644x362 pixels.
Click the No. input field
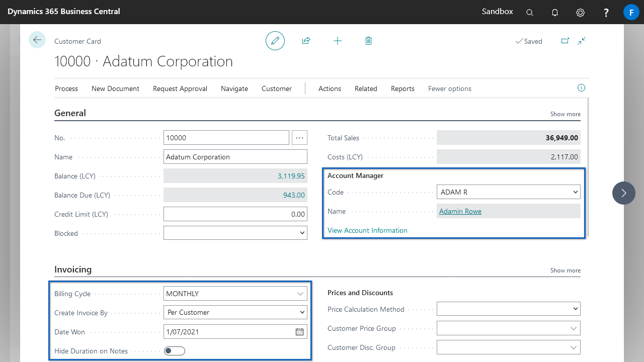[x=226, y=137]
